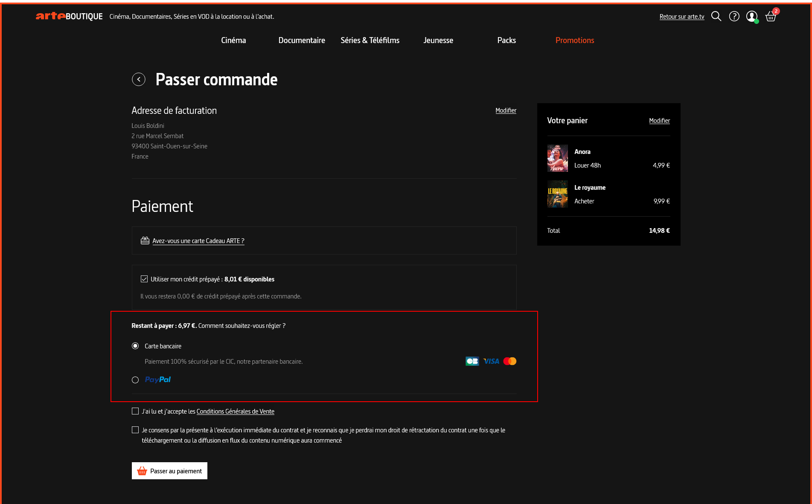The height and width of the screenshot is (504, 812).
Task: Uncheck the prepaid credit checkbox
Action: click(144, 279)
